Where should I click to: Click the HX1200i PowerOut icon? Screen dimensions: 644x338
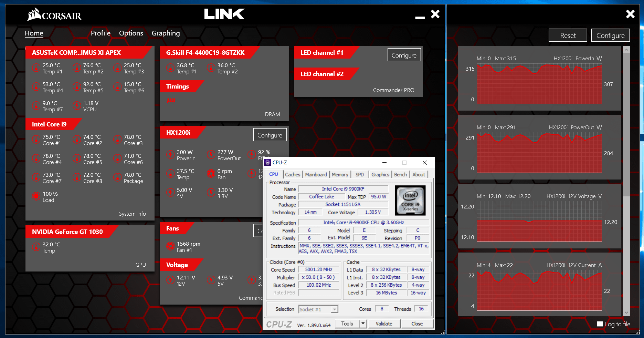[x=211, y=155]
